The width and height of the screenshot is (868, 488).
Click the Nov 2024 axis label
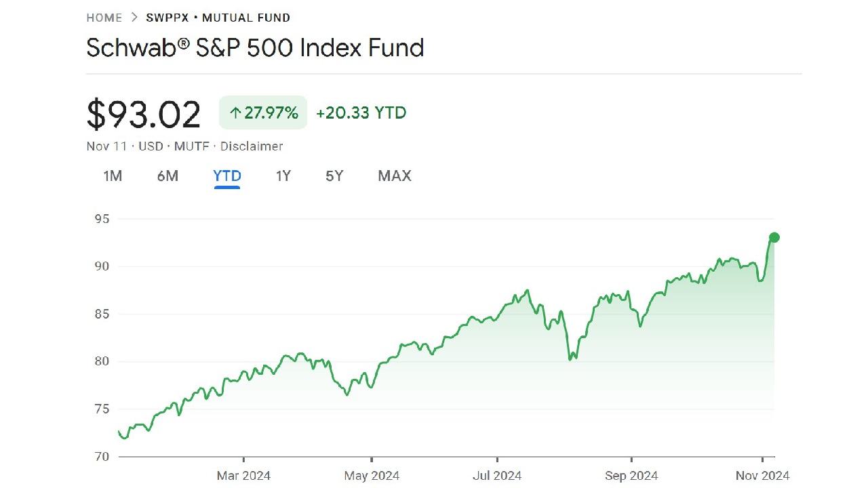click(x=763, y=476)
